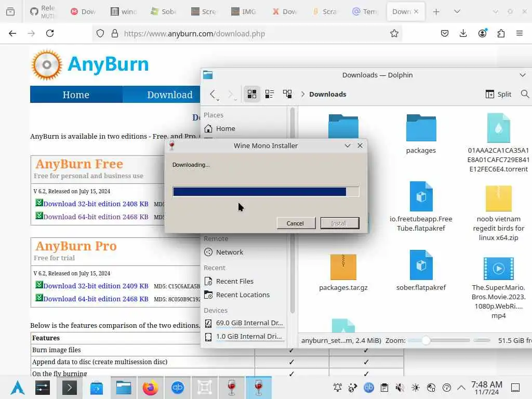This screenshot has height=399, width=532.
Task: Switch Dolphin to icons view mode
Action: 252,94
